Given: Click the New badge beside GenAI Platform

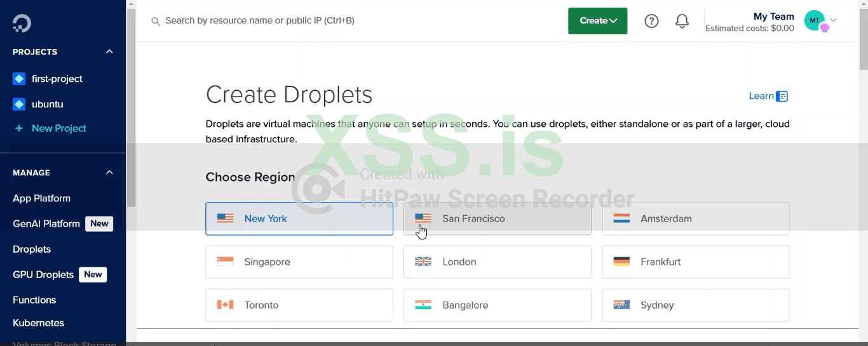Looking at the screenshot, I should tap(99, 223).
